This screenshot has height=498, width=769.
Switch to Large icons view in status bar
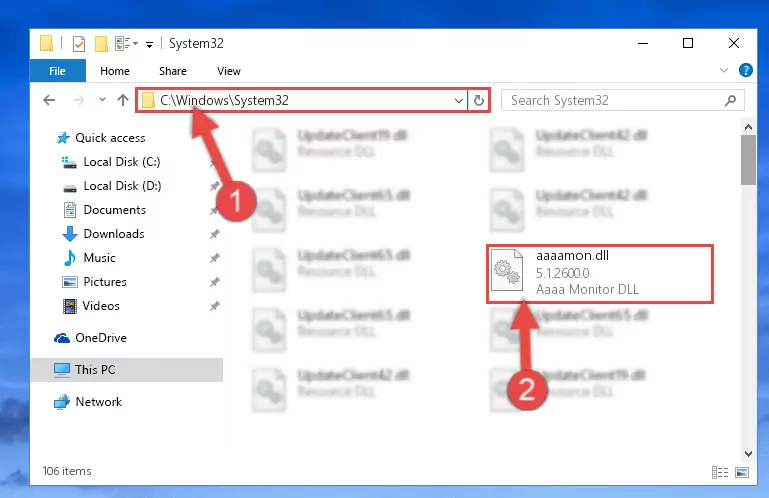pos(742,472)
